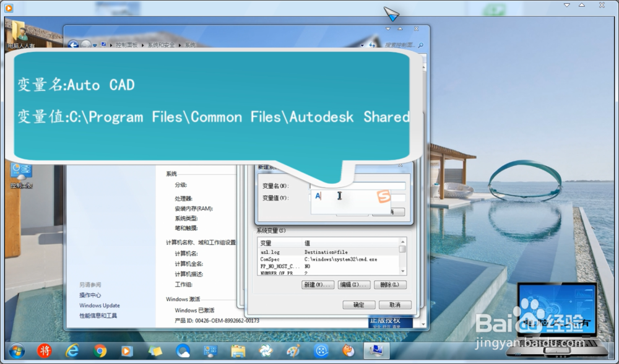Click the 正版授权 genuine badge
The height and width of the screenshot is (364, 619).
(391, 322)
